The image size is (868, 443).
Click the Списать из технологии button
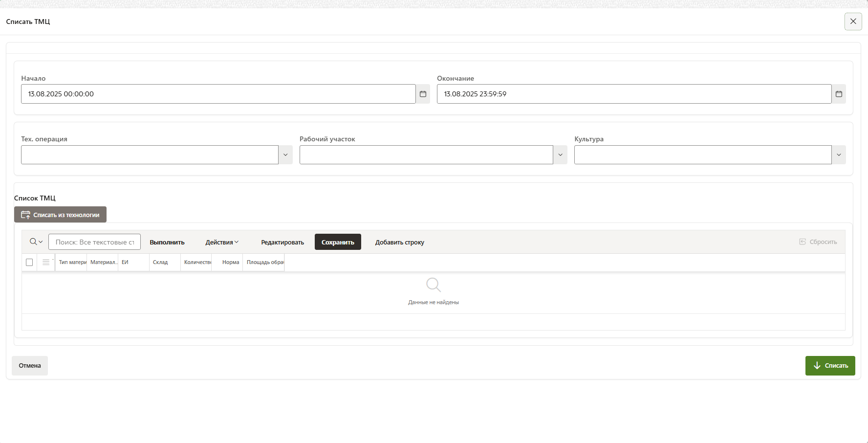point(60,215)
